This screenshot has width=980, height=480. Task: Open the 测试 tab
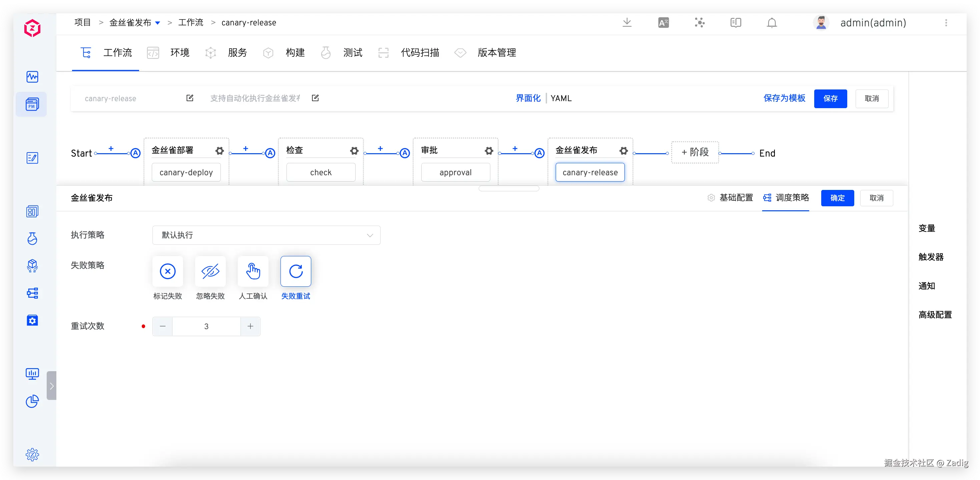[x=341, y=52]
